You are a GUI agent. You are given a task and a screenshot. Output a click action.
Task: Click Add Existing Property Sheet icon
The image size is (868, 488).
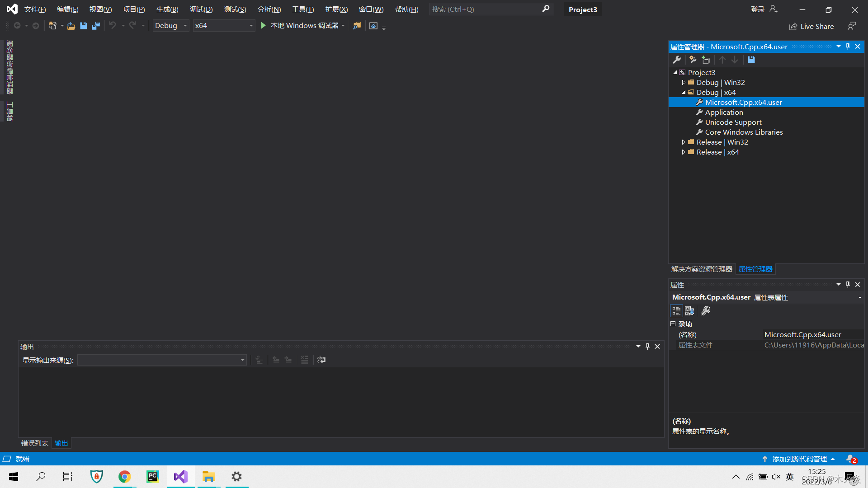click(706, 60)
